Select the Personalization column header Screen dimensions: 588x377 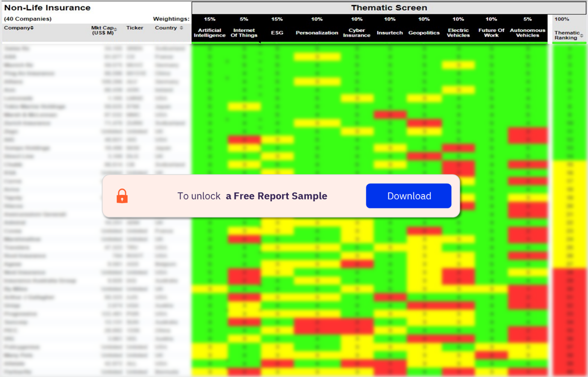pyautogui.click(x=317, y=33)
